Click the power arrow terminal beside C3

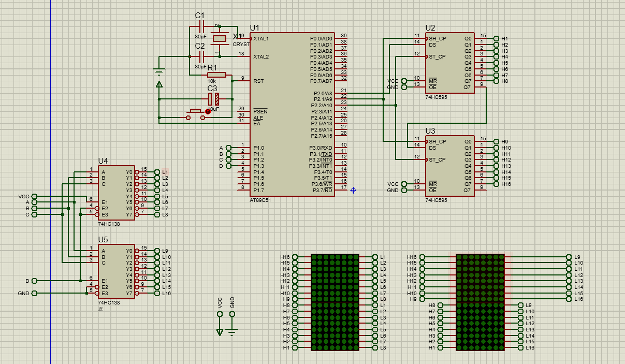click(159, 84)
